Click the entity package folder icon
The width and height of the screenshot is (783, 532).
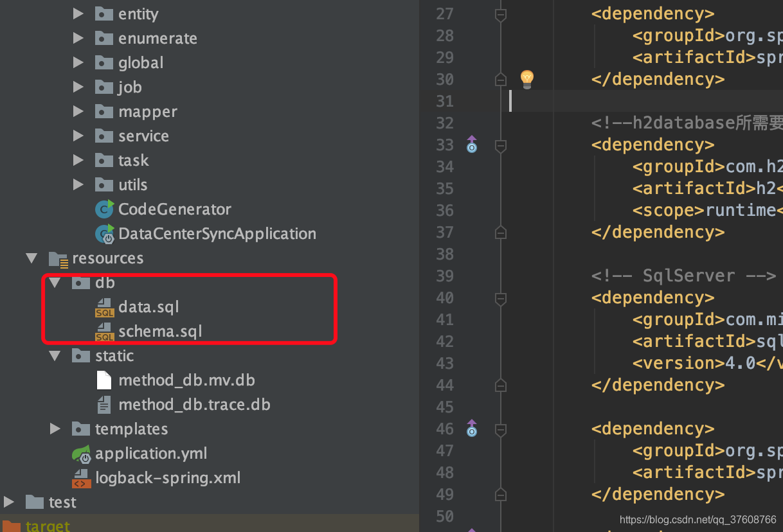104,13
